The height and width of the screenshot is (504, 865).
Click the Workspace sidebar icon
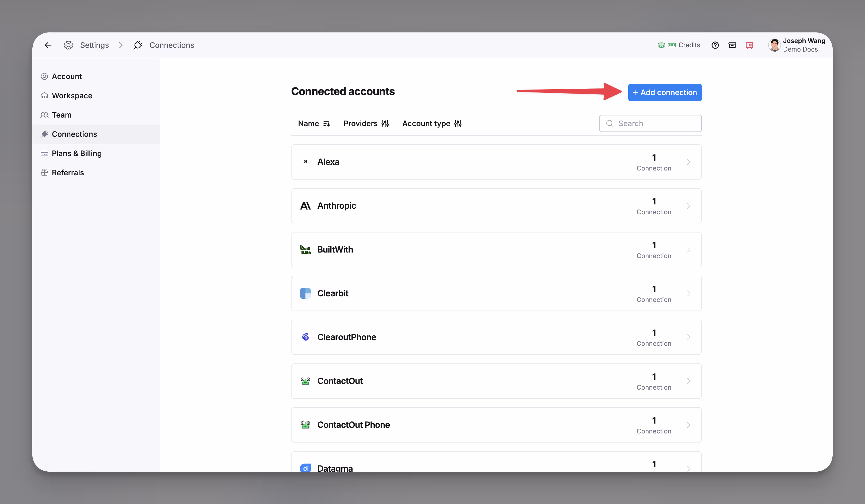click(44, 95)
